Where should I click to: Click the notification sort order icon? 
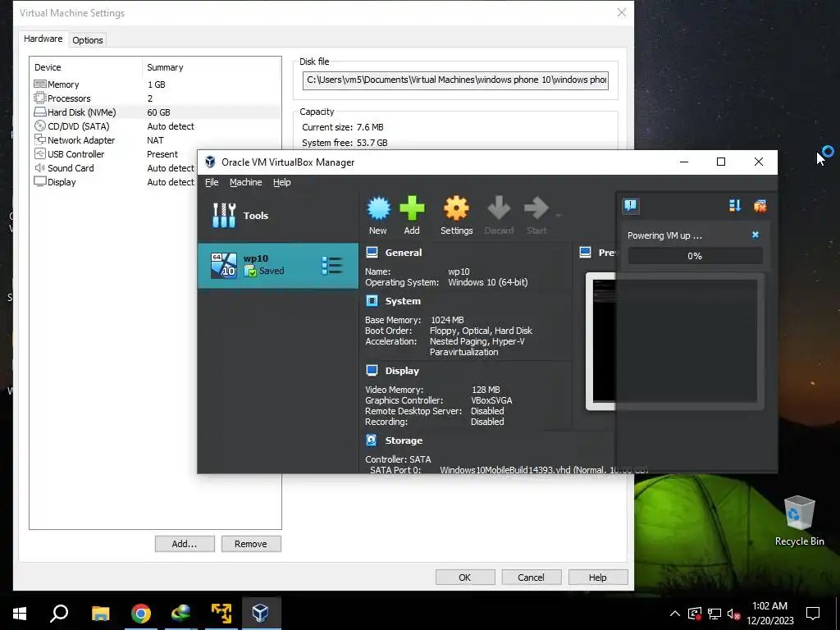point(734,206)
